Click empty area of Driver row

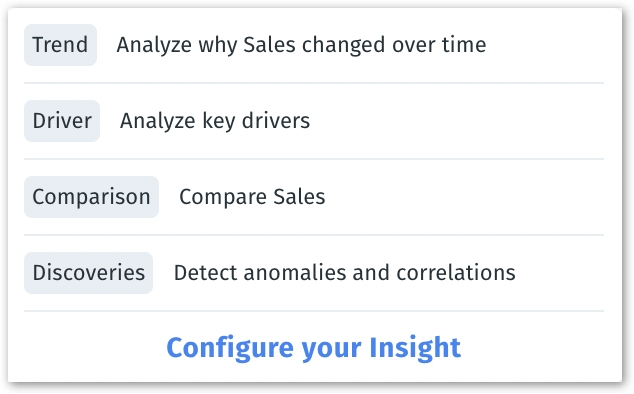(x=457, y=121)
